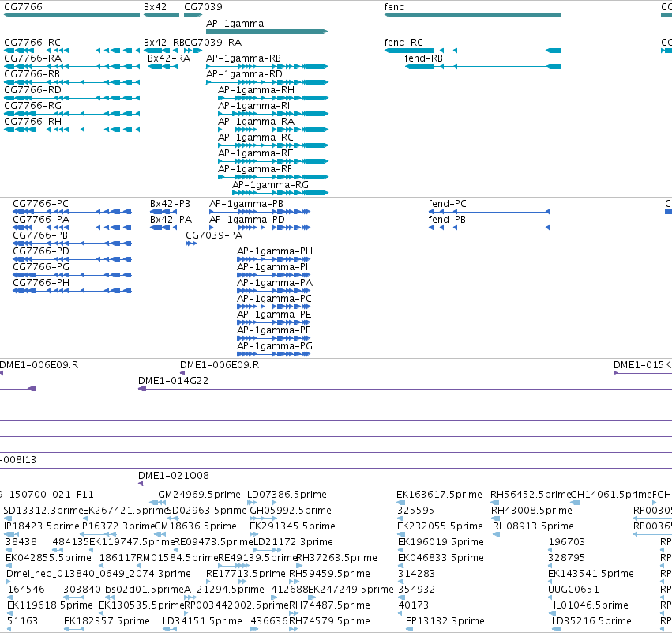Click the AP-1gamma-PB protein label
The width and height of the screenshot is (672, 633).
pos(246,204)
